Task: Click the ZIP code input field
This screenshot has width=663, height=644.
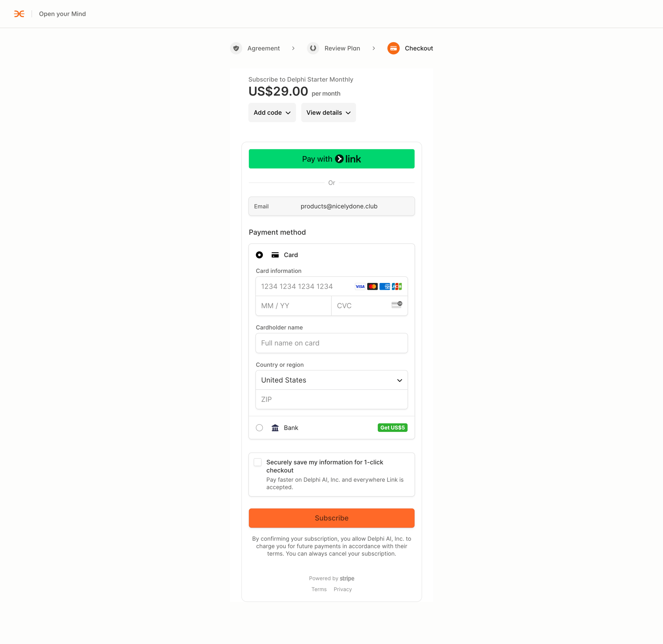Action: (331, 399)
